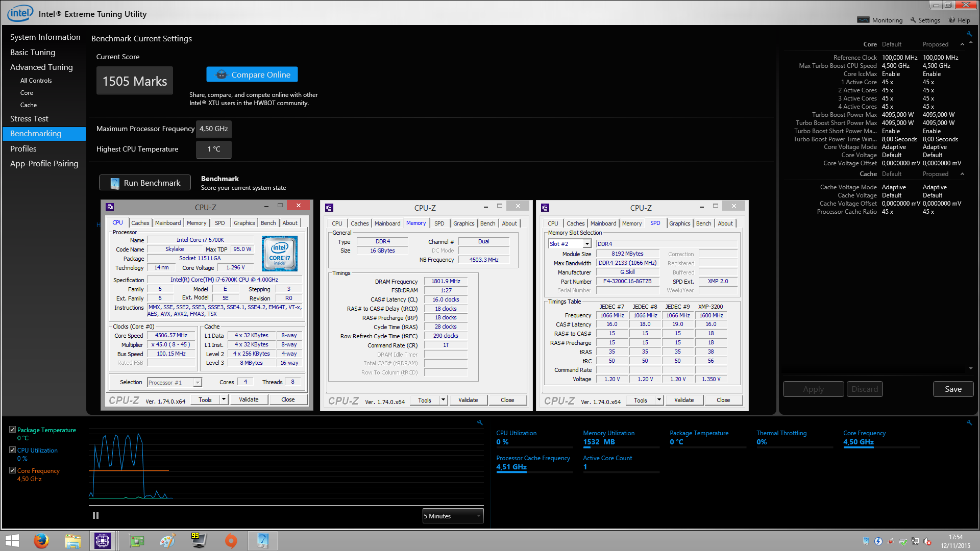Click Save button in settings panel
The image size is (980, 551).
pos(953,389)
